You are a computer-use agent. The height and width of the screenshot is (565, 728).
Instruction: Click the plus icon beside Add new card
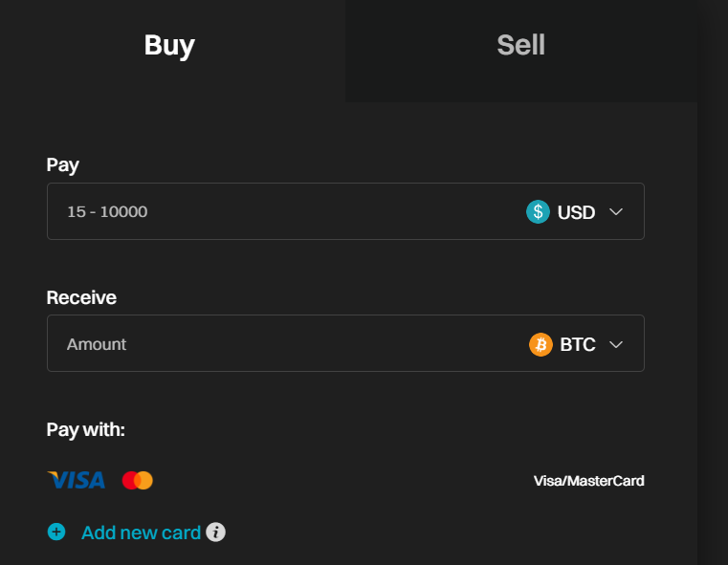56,532
